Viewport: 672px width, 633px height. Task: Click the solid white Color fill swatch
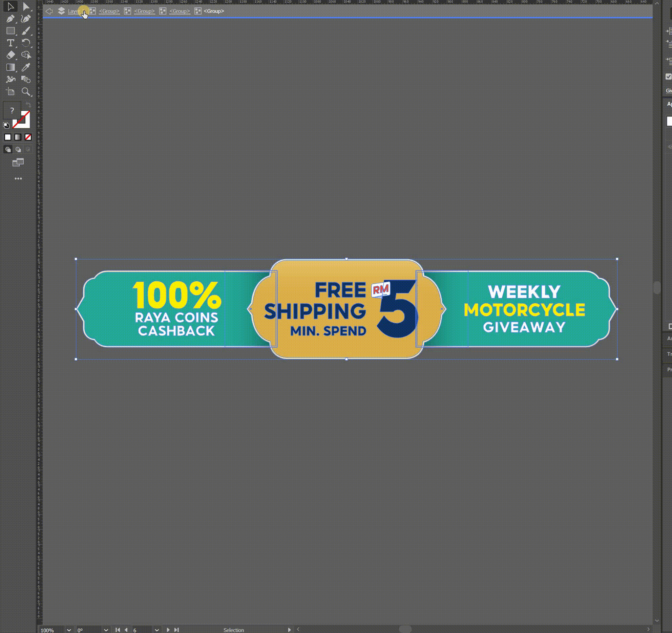point(8,137)
